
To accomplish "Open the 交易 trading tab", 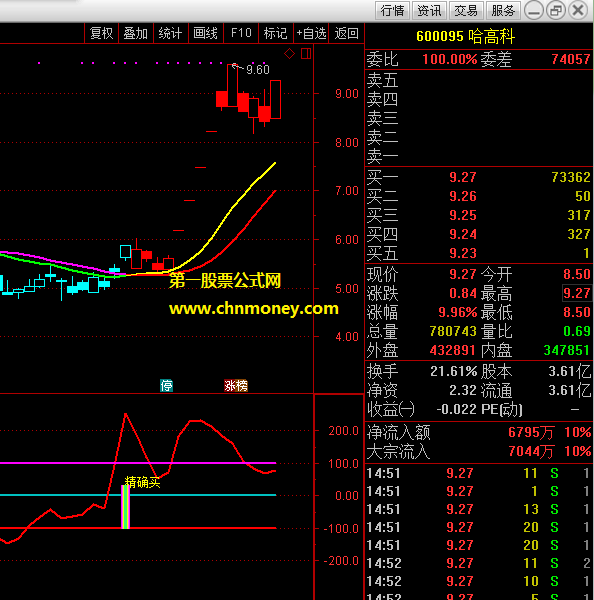I will pyautogui.click(x=466, y=10).
